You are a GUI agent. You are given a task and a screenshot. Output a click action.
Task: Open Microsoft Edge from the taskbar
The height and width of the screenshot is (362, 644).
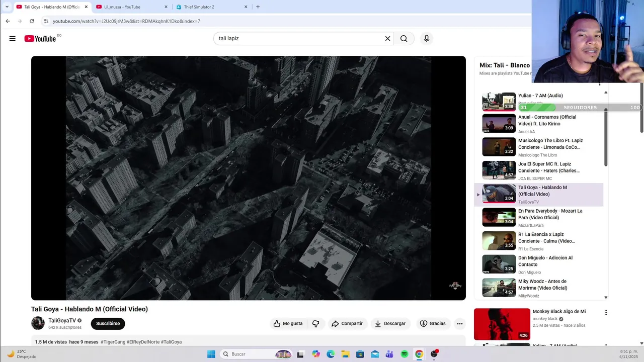coord(331,354)
